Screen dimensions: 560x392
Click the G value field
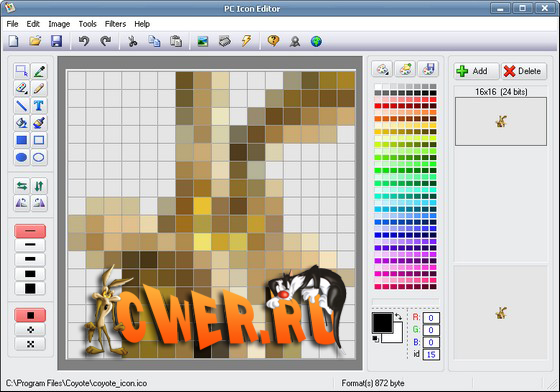point(431,330)
